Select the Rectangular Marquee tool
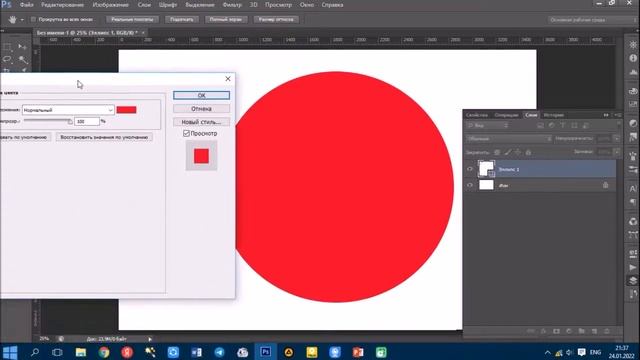The image size is (640, 360). 7,47
